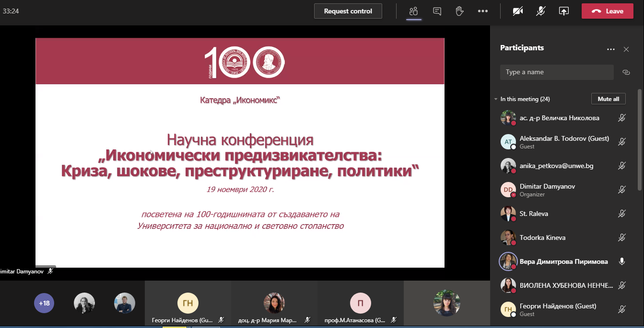Select Aleksandar B. Todorov guest entry
The height and width of the screenshot is (328, 644).
click(x=556, y=142)
